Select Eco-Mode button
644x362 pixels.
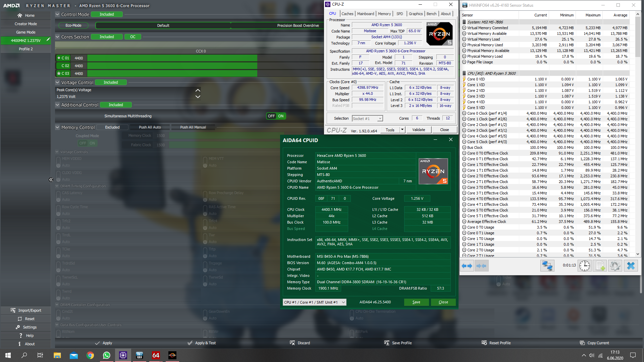pos(73,25)
